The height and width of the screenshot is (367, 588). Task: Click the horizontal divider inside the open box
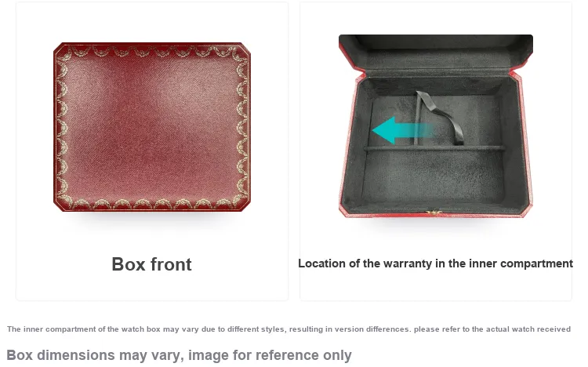(434, 148)
